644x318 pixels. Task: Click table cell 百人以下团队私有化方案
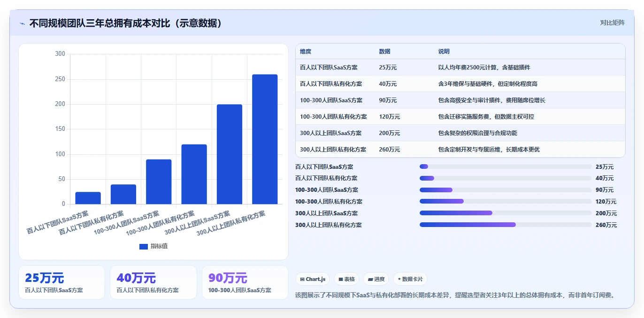(x=331, y=84)
